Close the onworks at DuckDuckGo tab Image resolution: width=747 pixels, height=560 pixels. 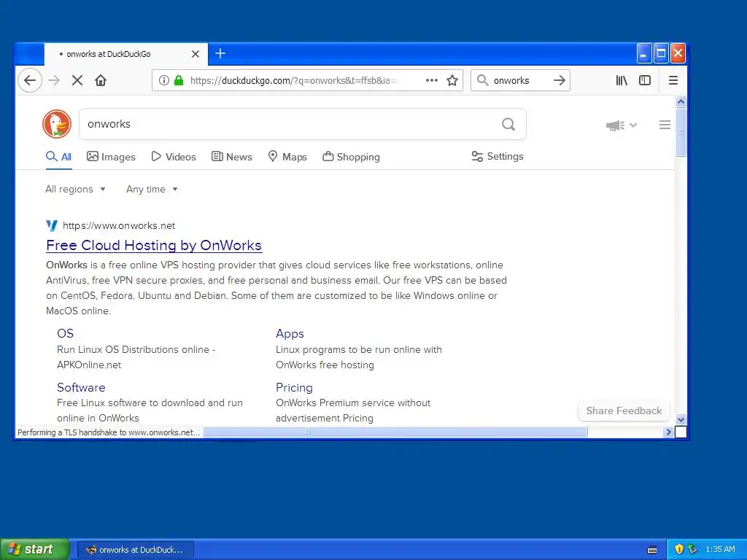196,54
